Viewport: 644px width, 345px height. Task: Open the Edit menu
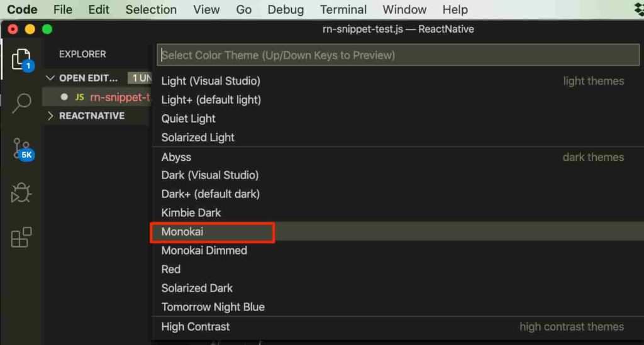click(99, 9)
